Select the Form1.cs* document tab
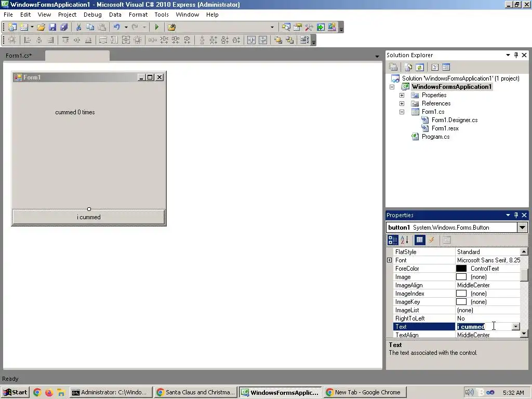532x399 pixels. coord(19,56)
